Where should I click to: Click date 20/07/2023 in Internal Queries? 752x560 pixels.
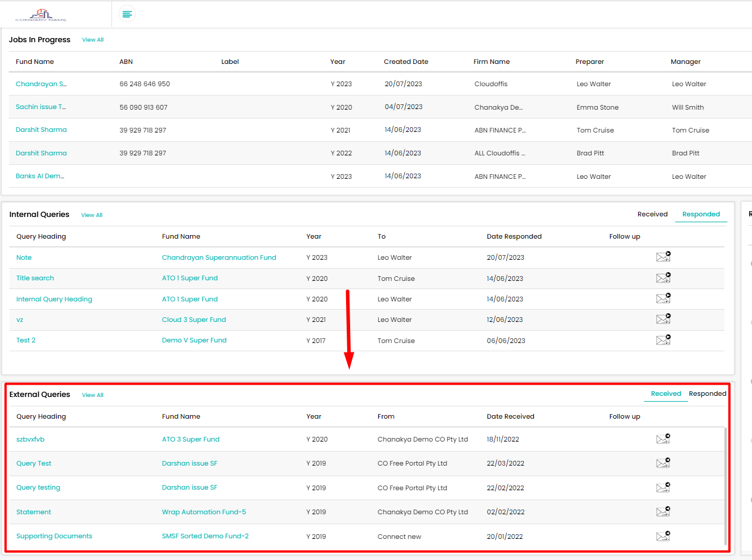click(x=505, y=257)
